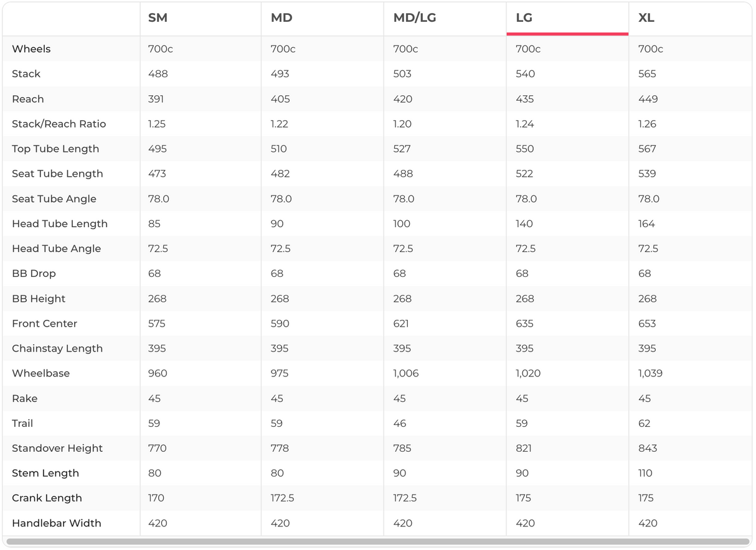The width and height of the screenshot is (756, 550).
Task: Click the highlighted LG column header
Action: click(x=524, y=18)
